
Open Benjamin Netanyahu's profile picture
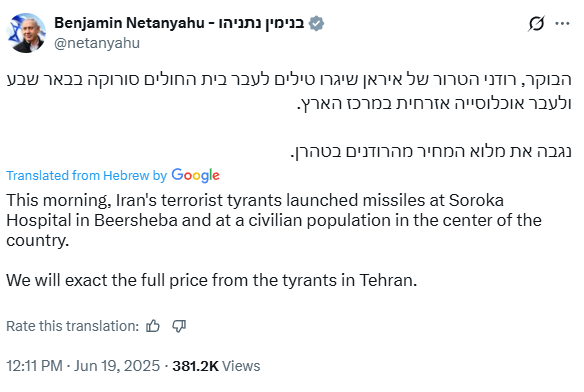[x=26, y=33]
